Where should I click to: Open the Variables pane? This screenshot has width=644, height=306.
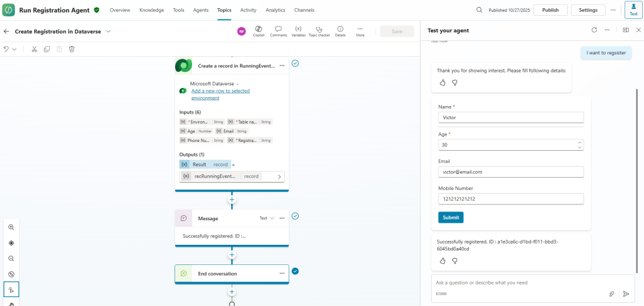298,29
